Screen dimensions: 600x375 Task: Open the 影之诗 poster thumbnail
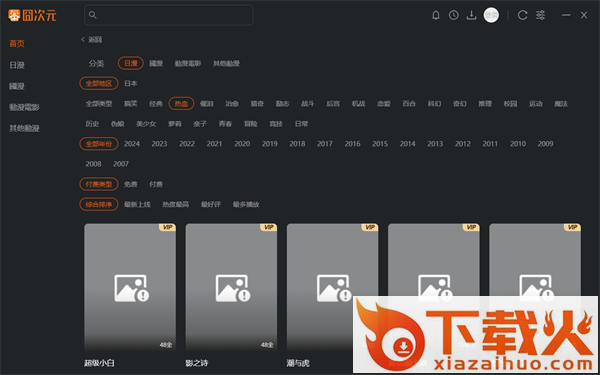click(x=232, y=288)
